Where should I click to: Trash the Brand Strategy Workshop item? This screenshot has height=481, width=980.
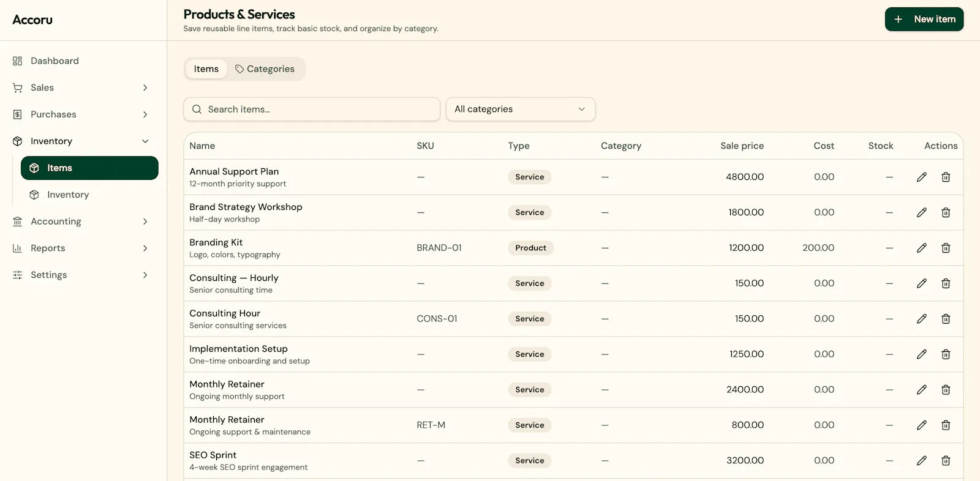(946, 212)
